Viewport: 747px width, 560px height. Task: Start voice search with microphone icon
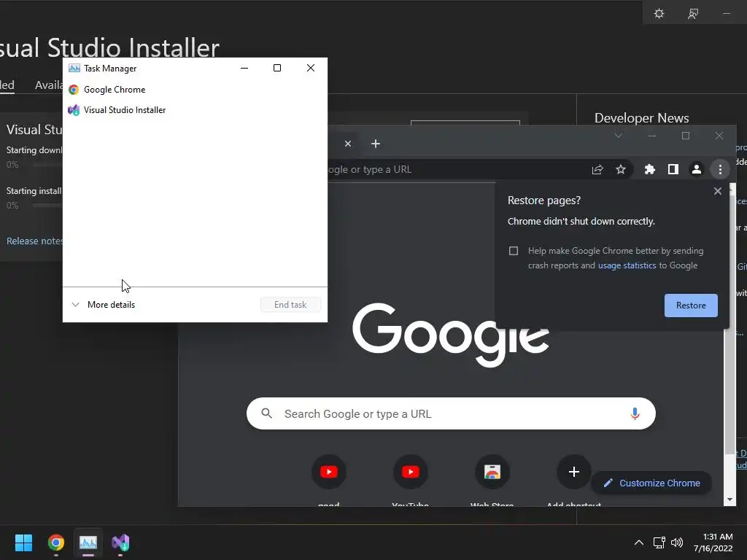point(635,413)
